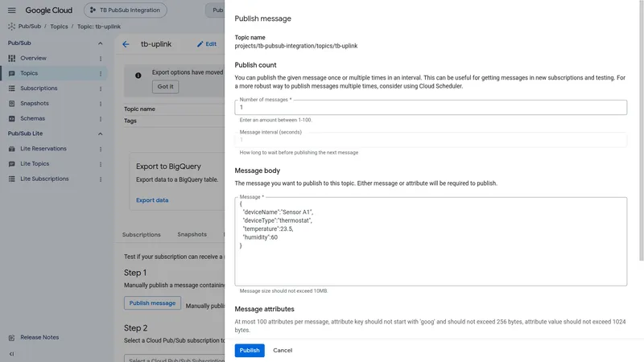Image resolution: width=644 pixels, height=362 pixels.
Task: Open more options for Schemas
Action: pyautogui.click(x=101, y=118)
